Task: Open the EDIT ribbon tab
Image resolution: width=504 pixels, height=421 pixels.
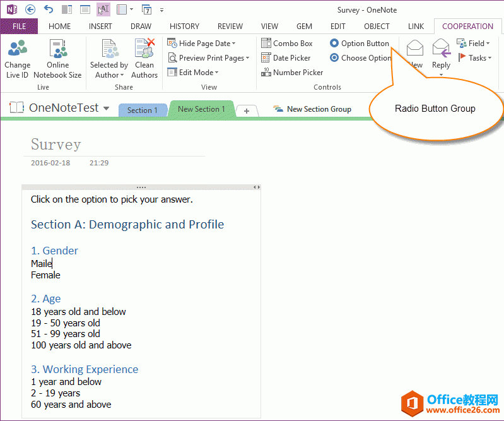Action: click(338, 26)
